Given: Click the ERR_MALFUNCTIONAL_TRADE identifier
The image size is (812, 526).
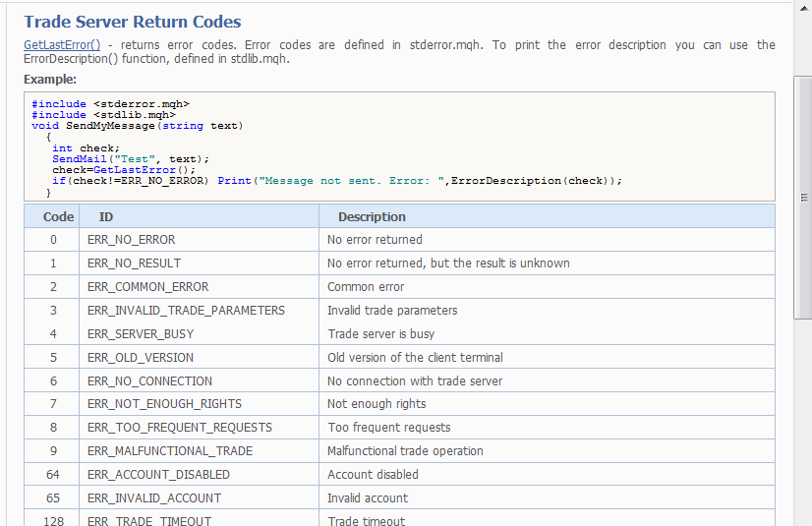Looking at the screenshot, I should 170,451.
